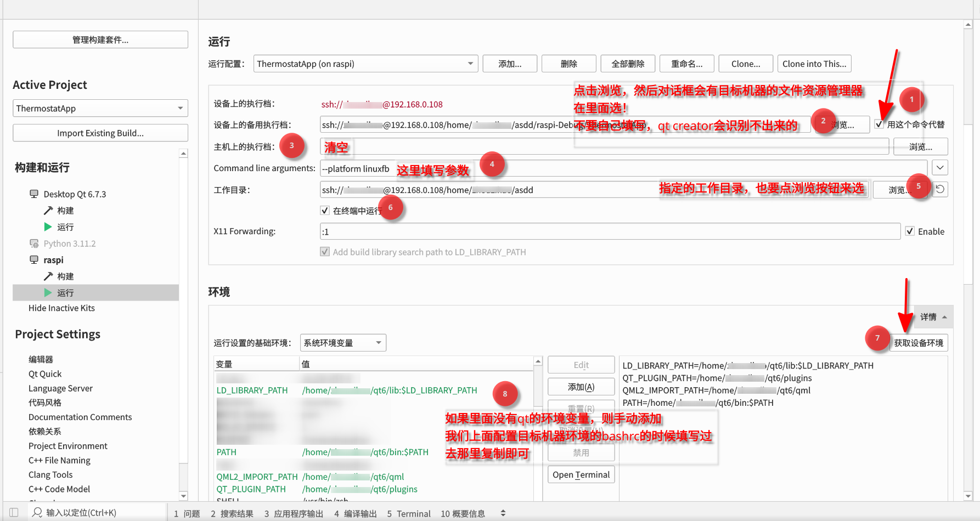Click the locator magnifier icon

(37, 513)
